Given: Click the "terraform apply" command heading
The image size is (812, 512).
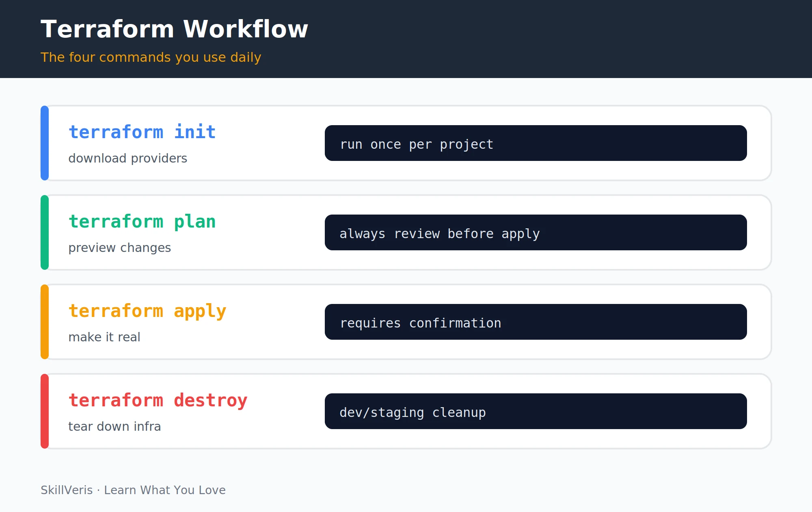Looking at the screenshot, I should point(147,311).
